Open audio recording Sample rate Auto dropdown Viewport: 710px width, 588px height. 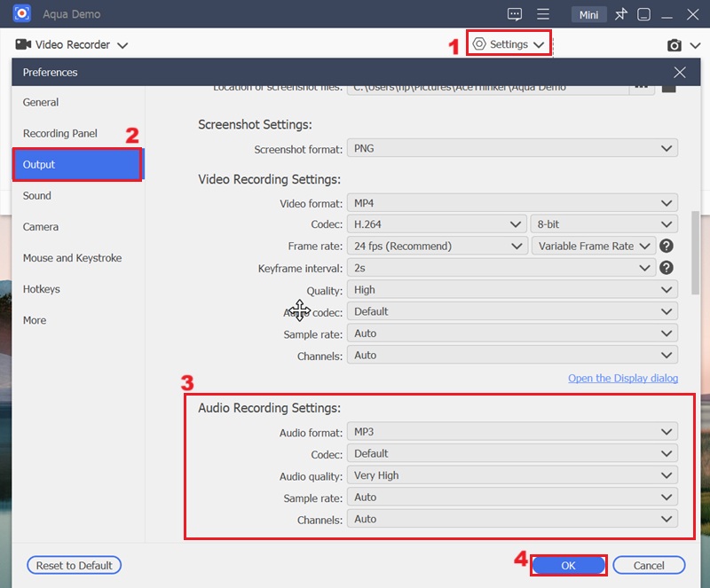[x=512, y=498]
